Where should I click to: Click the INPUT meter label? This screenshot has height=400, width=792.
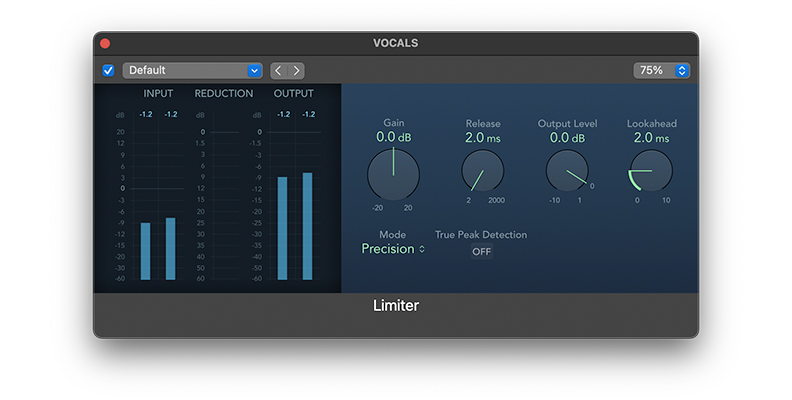point(158,93)
